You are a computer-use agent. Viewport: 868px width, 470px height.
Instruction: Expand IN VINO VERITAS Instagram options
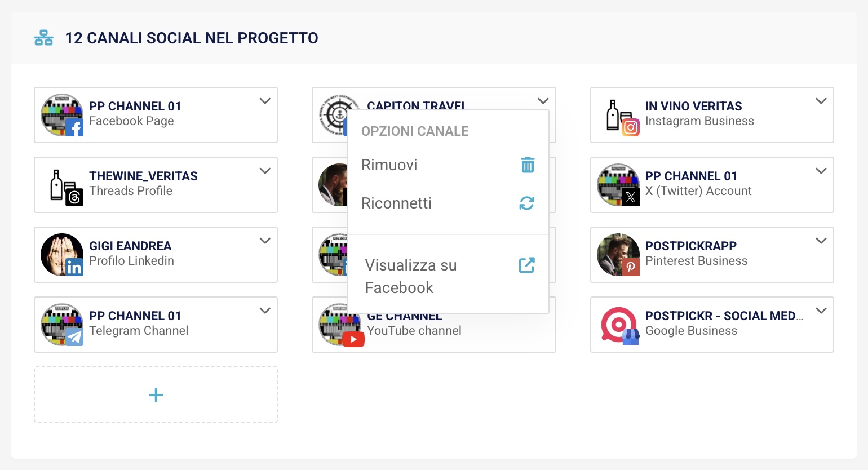pos(821,101)
